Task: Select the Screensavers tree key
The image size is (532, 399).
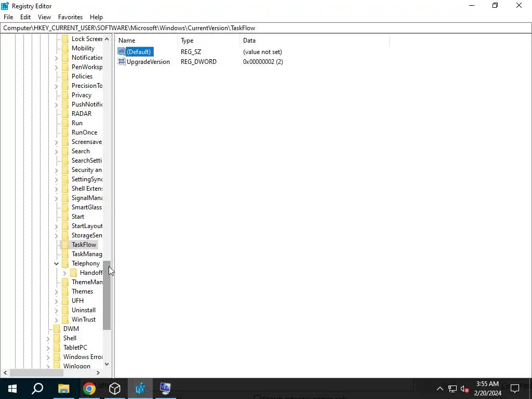Action: [x=87, y=142]
